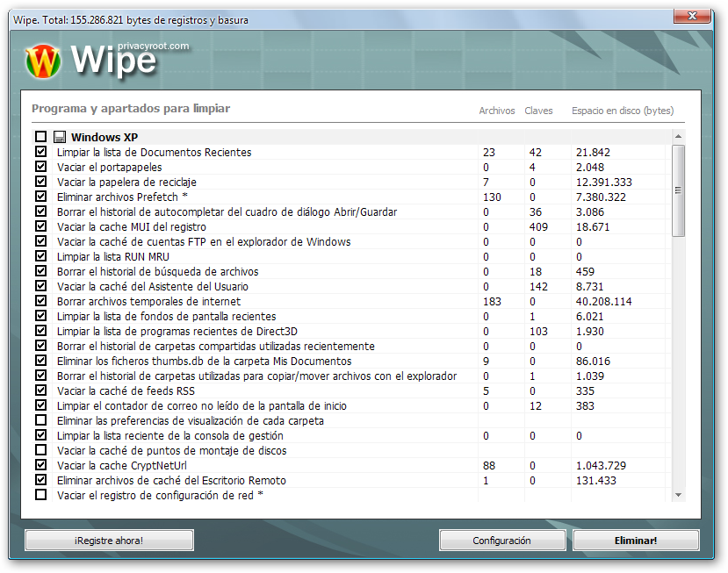The height and width of the screenshot is (573, 728).
Task: Click the Wipe logo icon
Action: (x=43, y=61)
